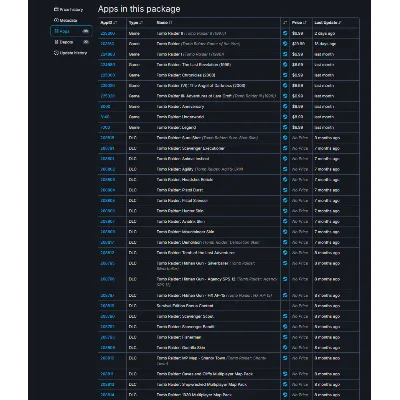
Task: Open Steam icon for Agency SPS 12 row
Action: (x=285, y=279)
